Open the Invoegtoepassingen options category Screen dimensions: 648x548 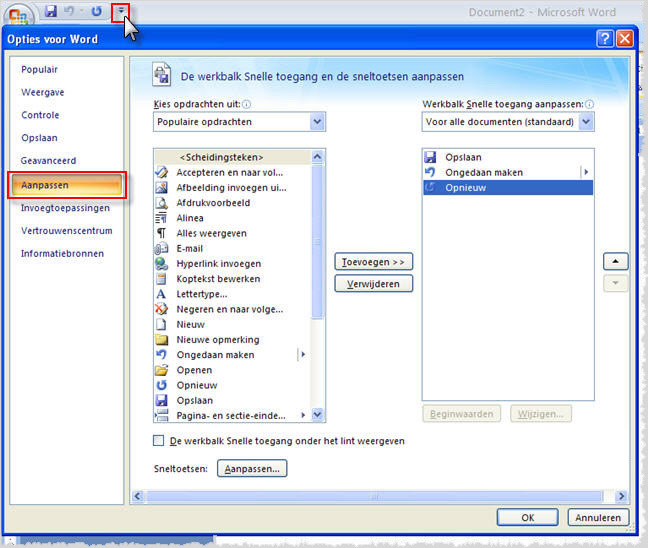[x=65, y=208]
